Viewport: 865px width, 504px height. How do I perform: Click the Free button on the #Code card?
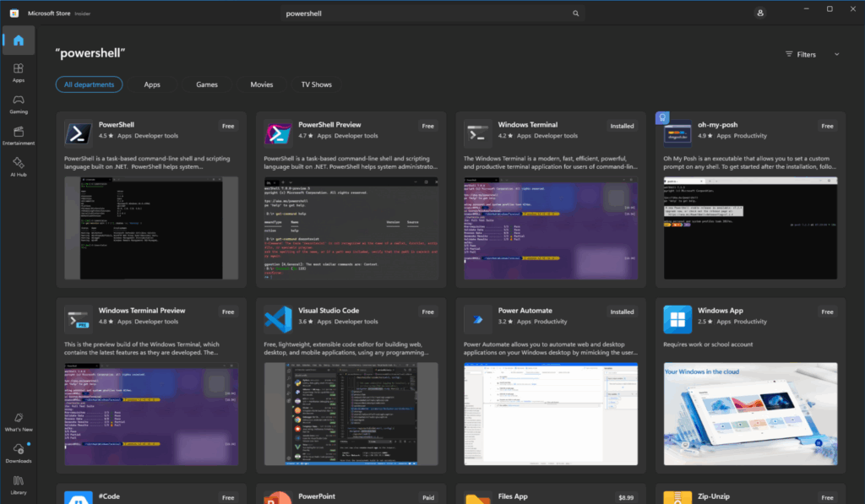click(x=228, y=497)
